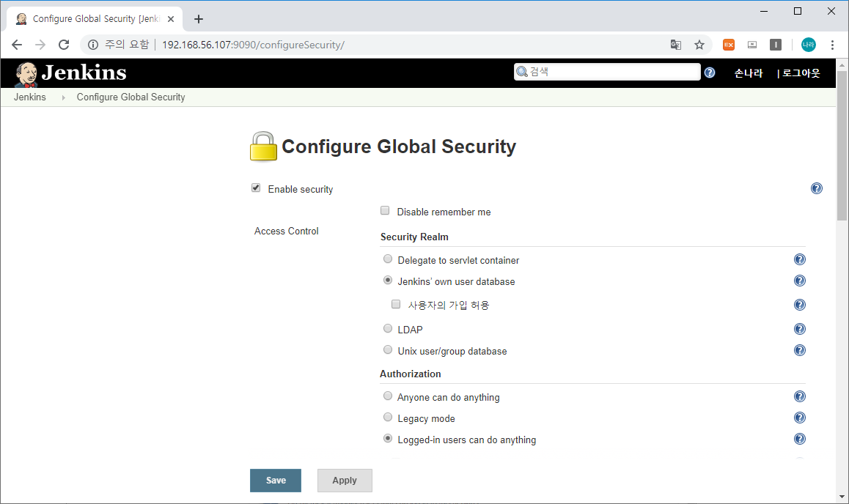Click the 로그아웃 logout link
Viewport: 849px width, 504px height.
801,73
